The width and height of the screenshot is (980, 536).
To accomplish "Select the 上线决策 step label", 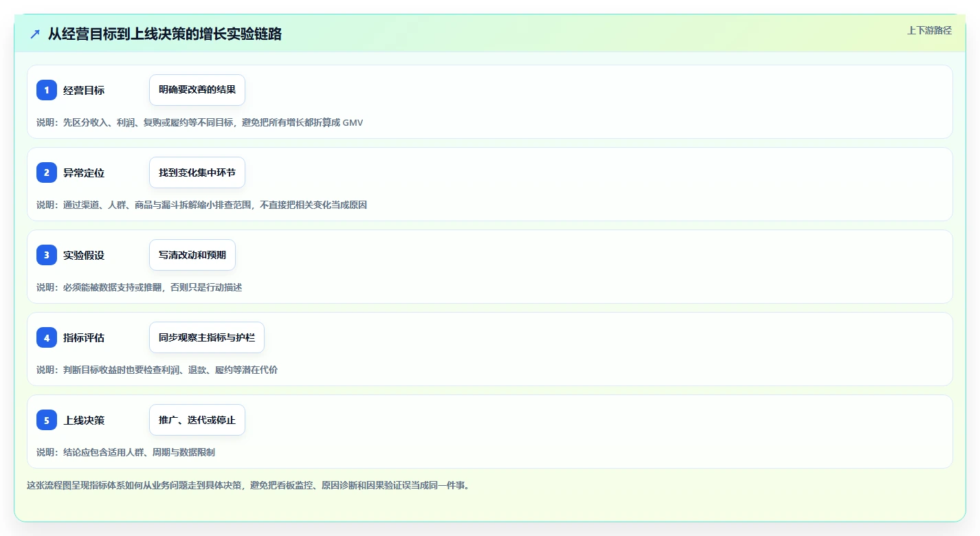I will pyautogui.click(x=84, y=420).
